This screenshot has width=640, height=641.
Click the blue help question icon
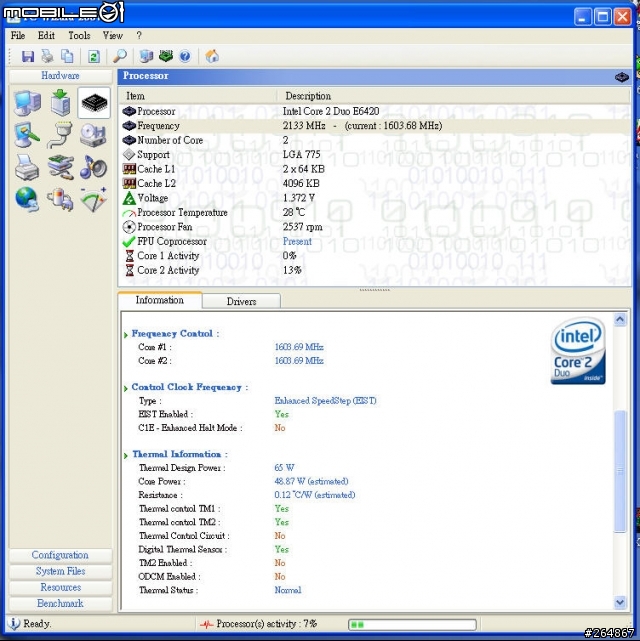[185, 56]
